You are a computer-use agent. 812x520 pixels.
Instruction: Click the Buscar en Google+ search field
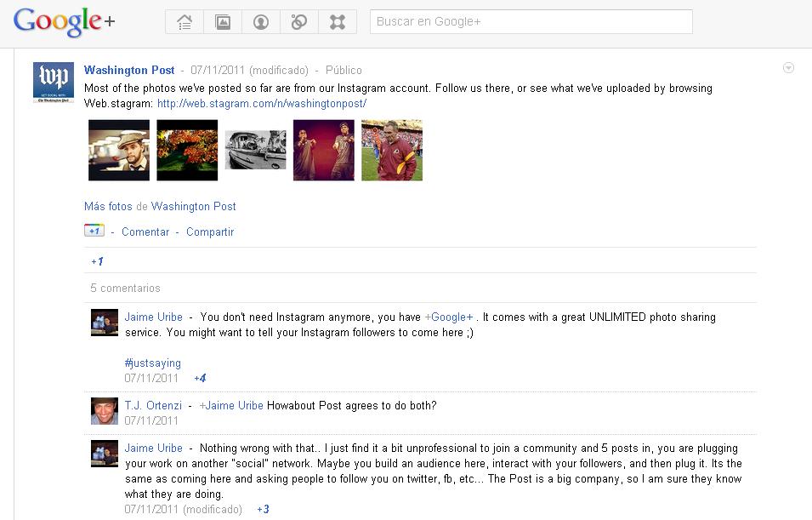(531, 22)
